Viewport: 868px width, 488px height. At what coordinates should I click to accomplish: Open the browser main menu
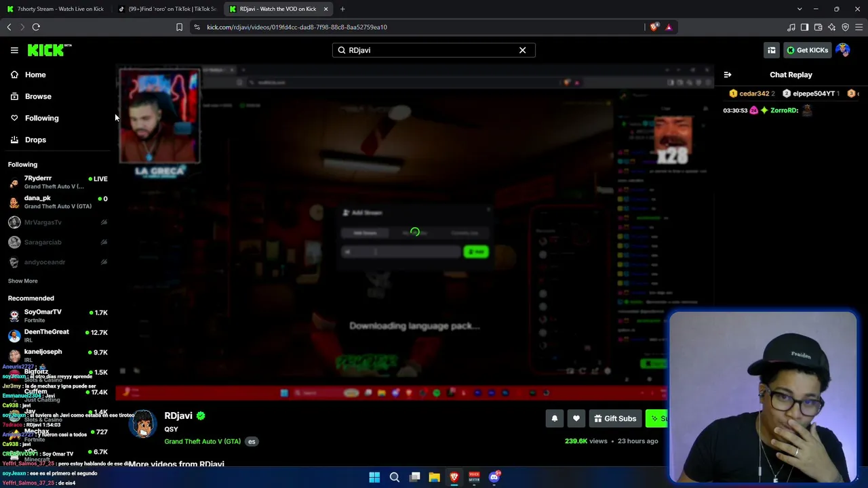coord(859,27)
